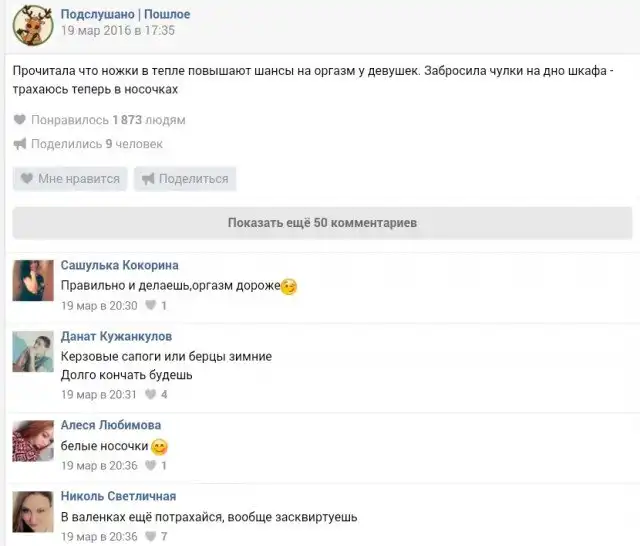Open Николь Светличная profile name link
The height and width of the screenshot is (546, 640).
118,497
